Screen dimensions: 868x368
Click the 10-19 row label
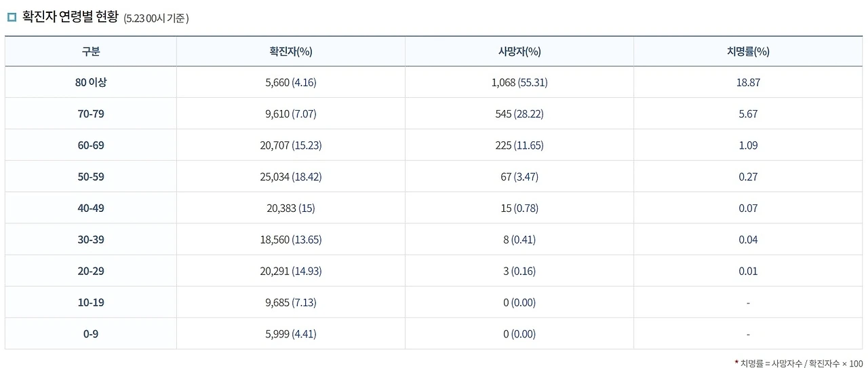(91, 302)
